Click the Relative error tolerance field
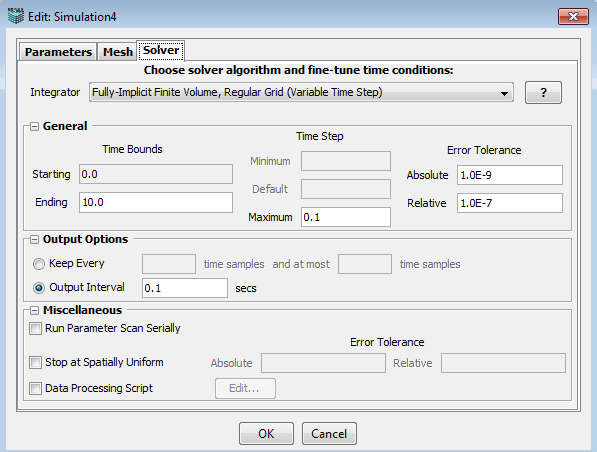 click(x=509, y=203)
